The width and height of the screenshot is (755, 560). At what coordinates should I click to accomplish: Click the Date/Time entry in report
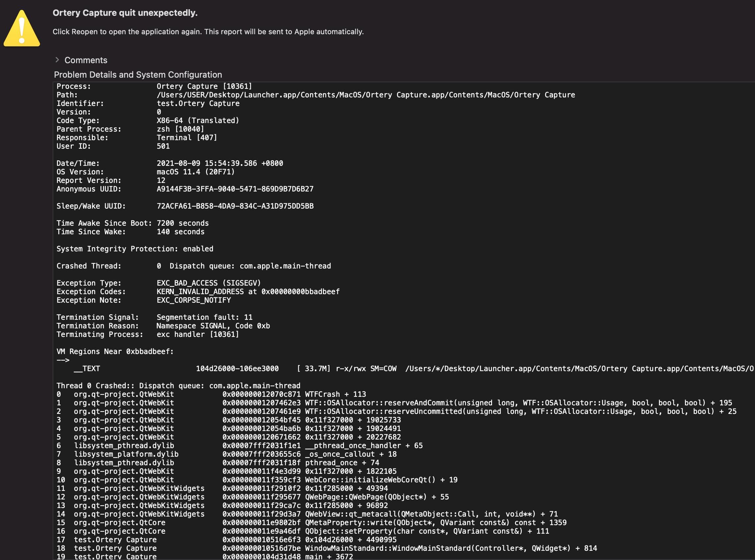[x=169, y=164]
